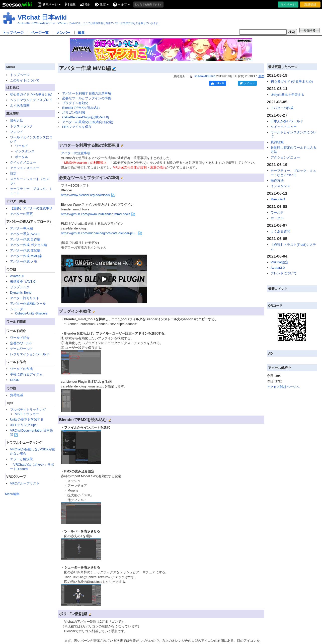
Task: Open the plugin enabling screenshot thumbnail
Action: pyautogui.click(x=81, y=362)
